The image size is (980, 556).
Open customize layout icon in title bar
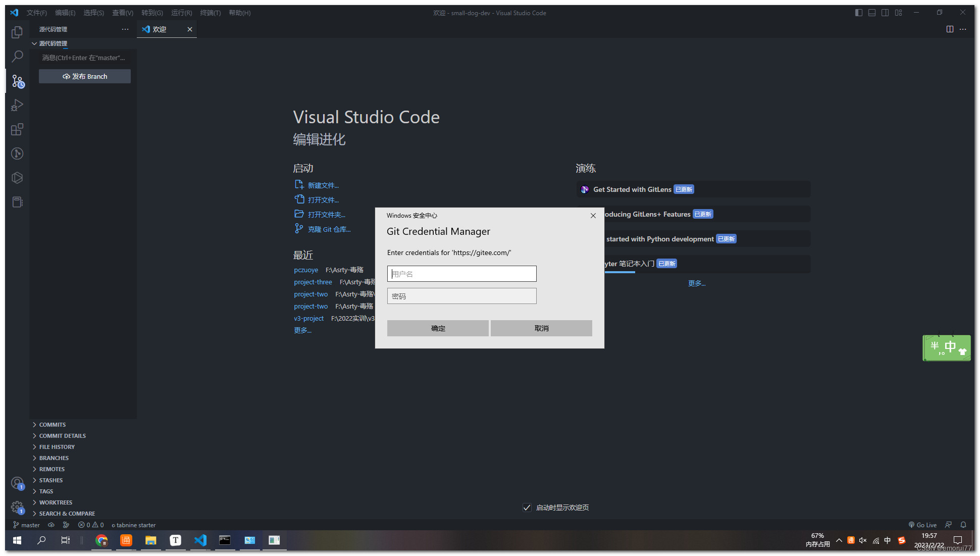898,13
